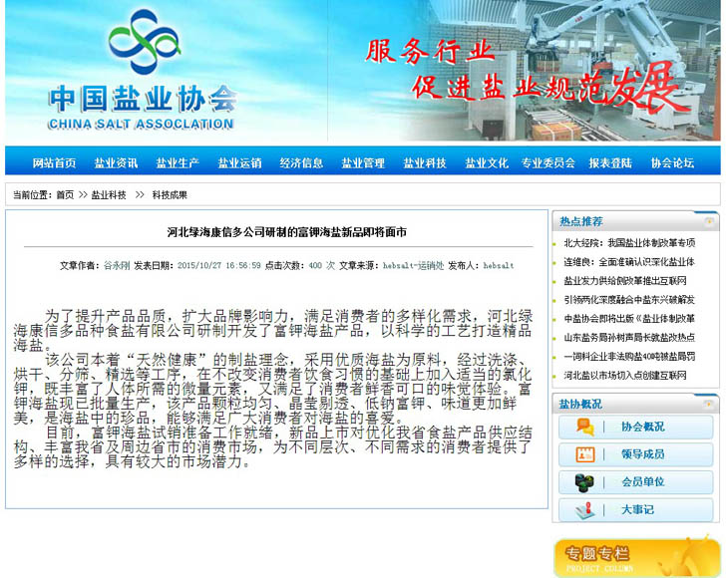This screenshot has height=578, width=728.
Task: Click the 会员单位 button label
Action: point(642,482)
